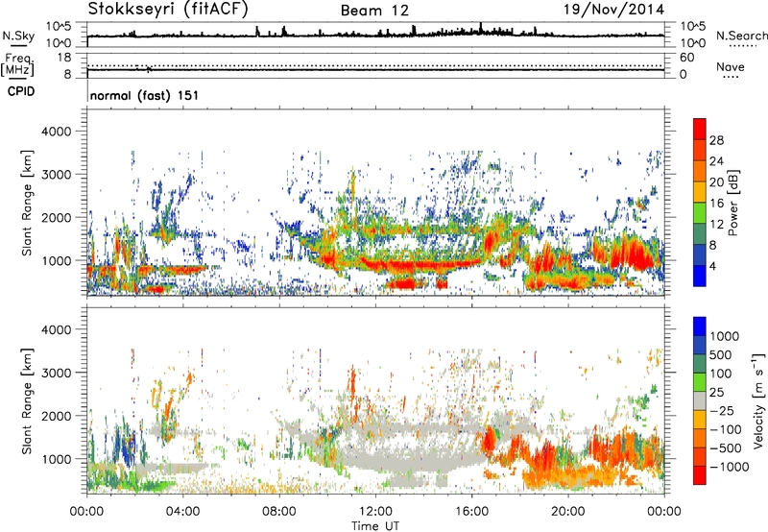Screen dimensions: 768x532
Task: Click the '60' Nave axis tick
Action: (x=687, y=58)
